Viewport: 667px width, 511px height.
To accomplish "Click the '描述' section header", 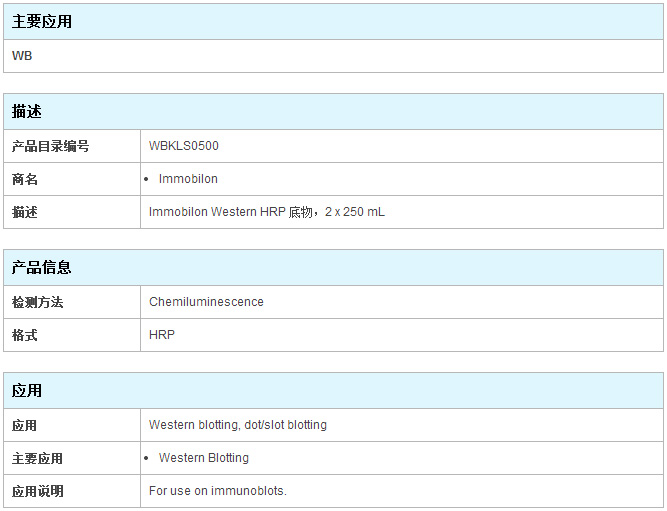I will click(26, 111).
